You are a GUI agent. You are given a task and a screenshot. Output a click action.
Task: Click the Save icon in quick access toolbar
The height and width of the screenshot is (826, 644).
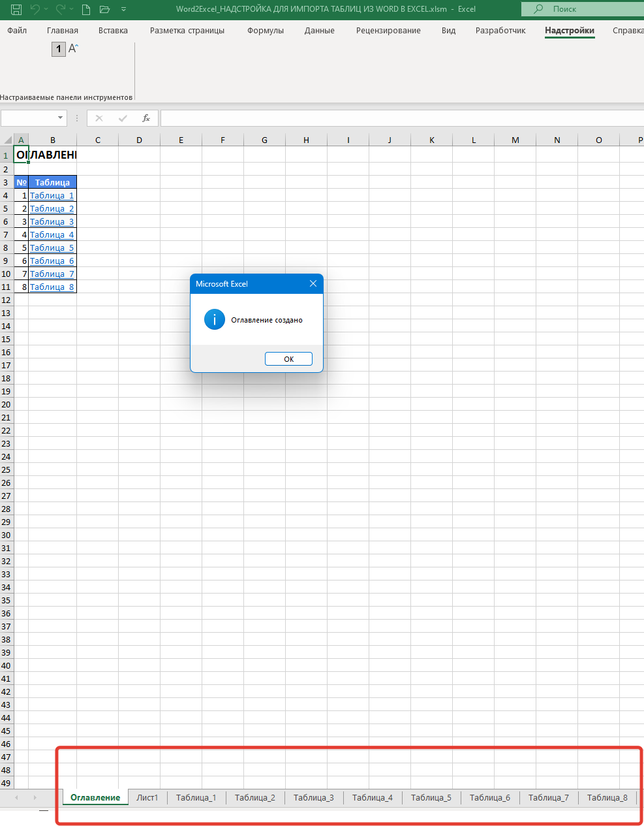pyautogui.click(x=16, y=9)
